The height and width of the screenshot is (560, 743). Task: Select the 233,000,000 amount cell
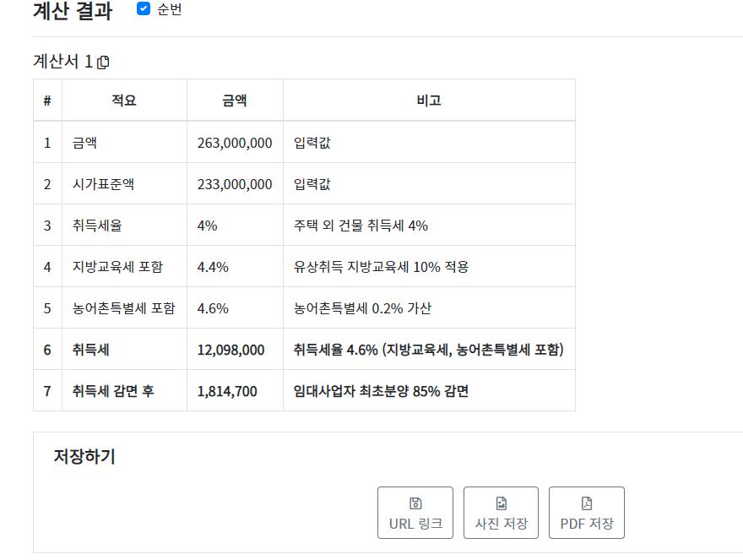click(235, 184)
